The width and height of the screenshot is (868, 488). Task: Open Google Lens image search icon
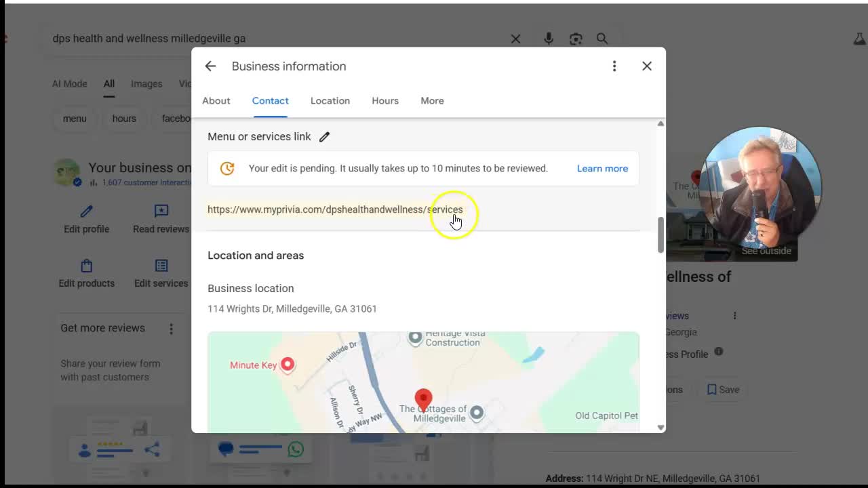point(576,39)
